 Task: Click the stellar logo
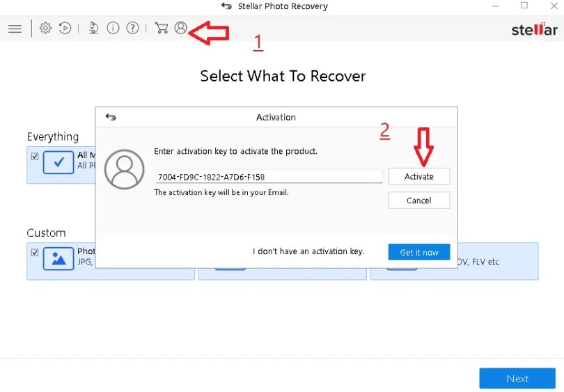tap(535, 29)
